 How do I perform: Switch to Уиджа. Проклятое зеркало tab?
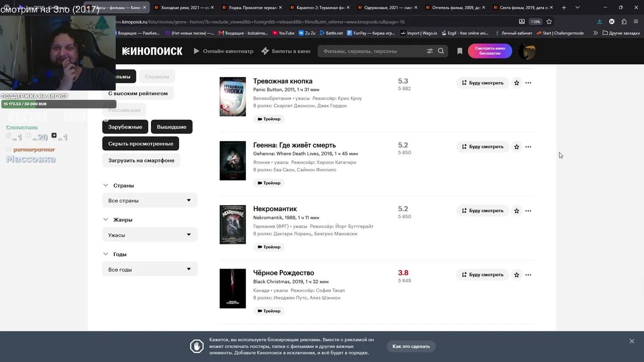point(251,8)
